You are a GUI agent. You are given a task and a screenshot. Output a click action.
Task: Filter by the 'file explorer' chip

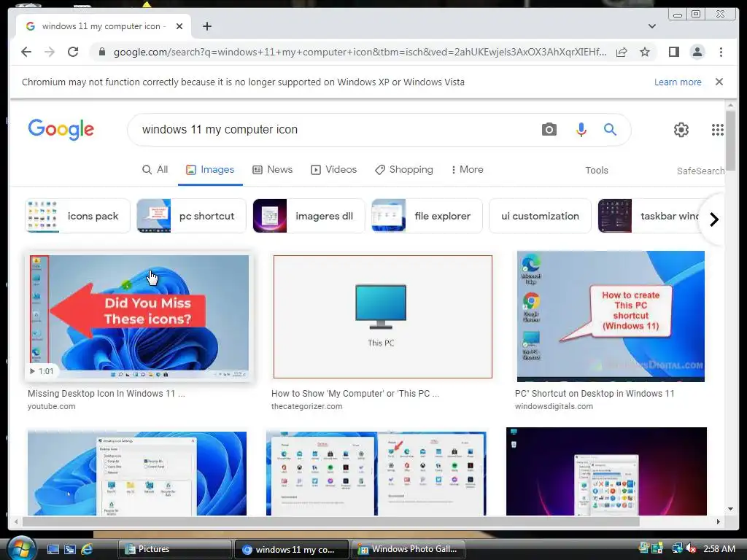pos(427,216)
